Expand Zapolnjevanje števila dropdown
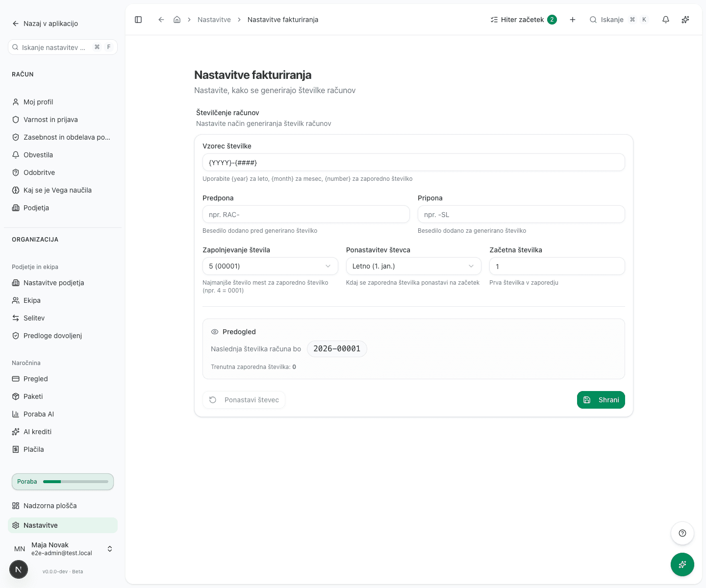Viewport: 706px width, 588px height. point(270,266)
